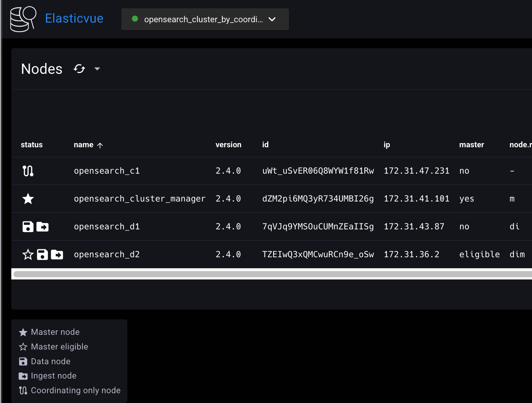Click data node icon of opensearch_d1
This screenshot has height=403, width=532.
[28, 227]
